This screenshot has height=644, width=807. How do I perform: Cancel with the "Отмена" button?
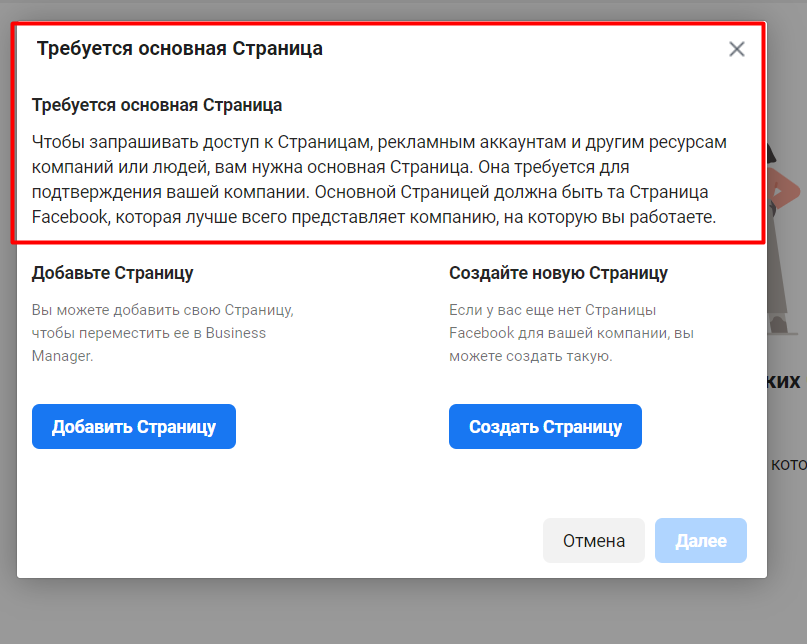[x=594, y=541]
